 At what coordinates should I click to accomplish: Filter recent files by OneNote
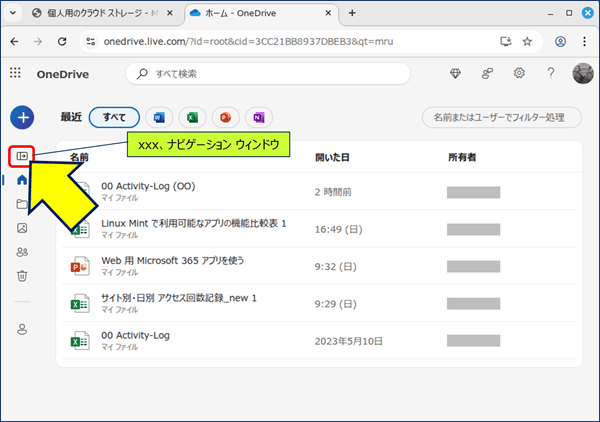(x=259, y=117)
